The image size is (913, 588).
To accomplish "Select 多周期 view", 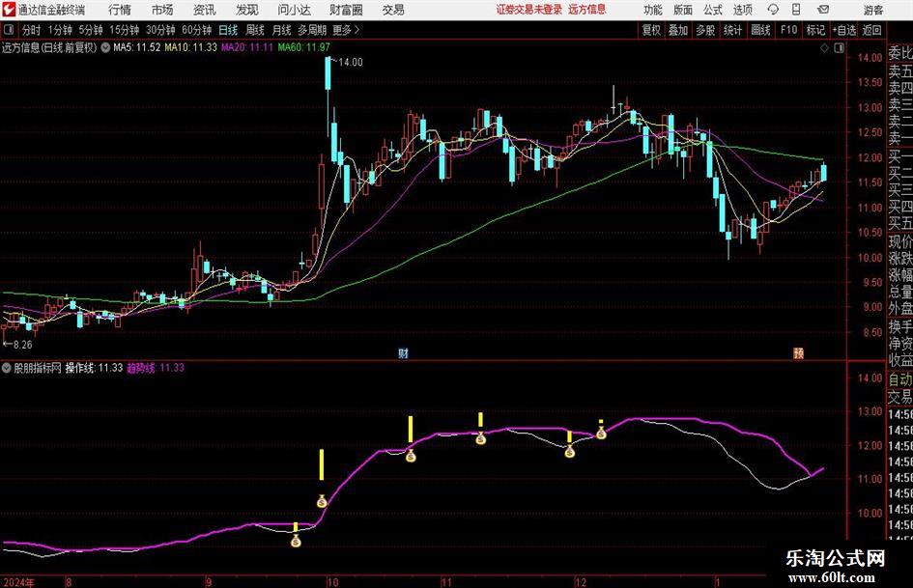I will pos(312,30).
